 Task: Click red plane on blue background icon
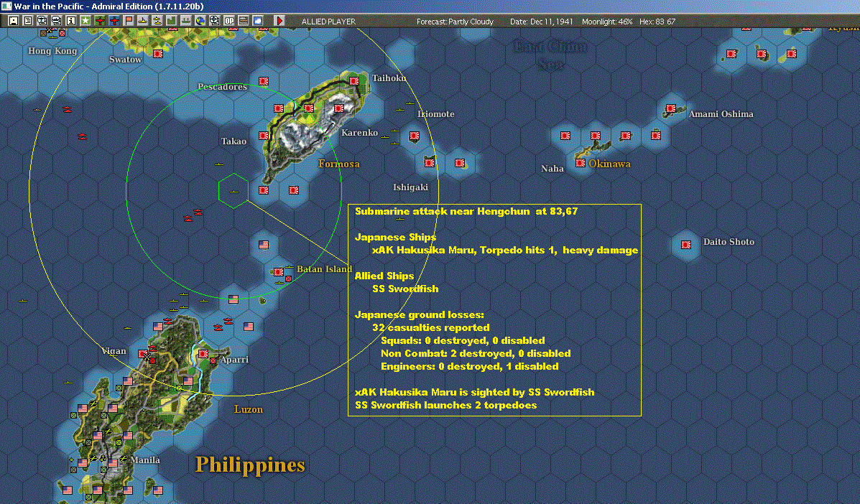(x=114, y=21)
